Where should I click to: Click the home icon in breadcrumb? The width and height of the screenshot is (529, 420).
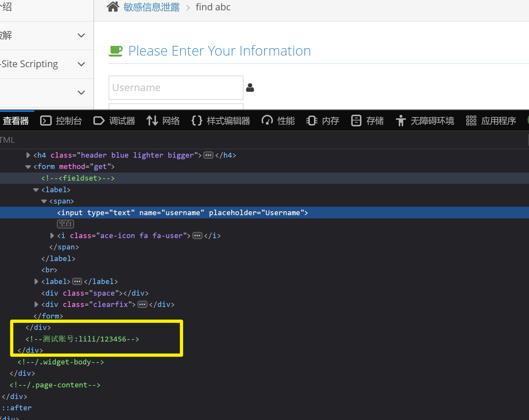point(113,6)
